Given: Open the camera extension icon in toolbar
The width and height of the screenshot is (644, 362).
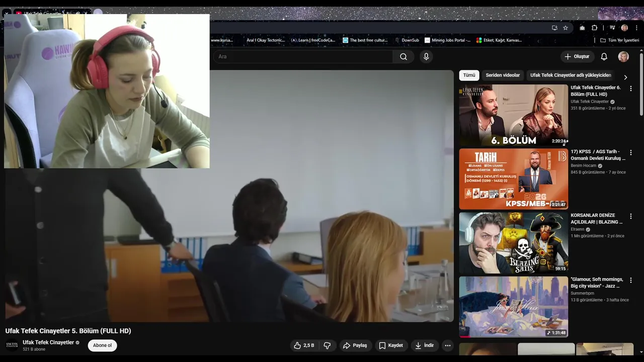Looking at the screenshot, I should (x=582, y=28).
